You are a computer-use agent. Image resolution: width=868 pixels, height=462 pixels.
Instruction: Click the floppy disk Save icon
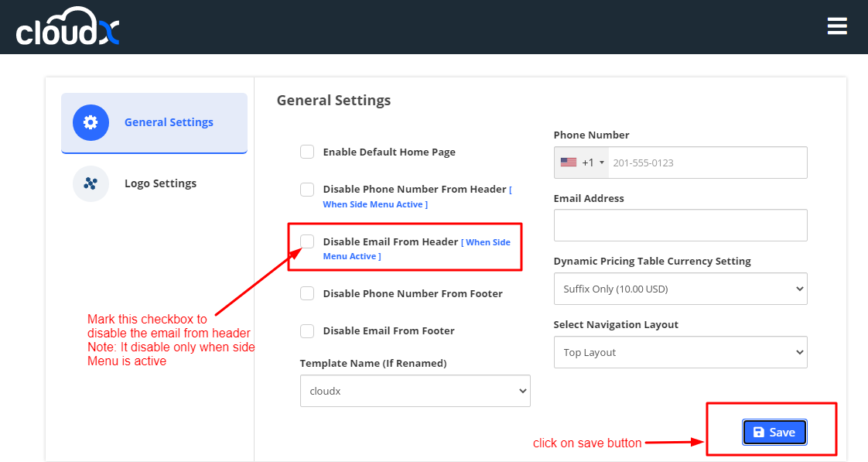pyautogui.click(x=759, y=433)
